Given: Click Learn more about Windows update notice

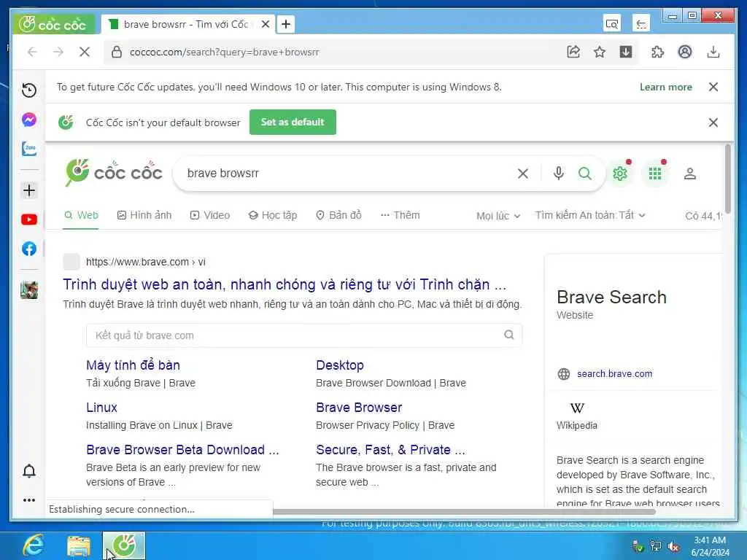Looking at the screenshot, I should tap(665, 87).
